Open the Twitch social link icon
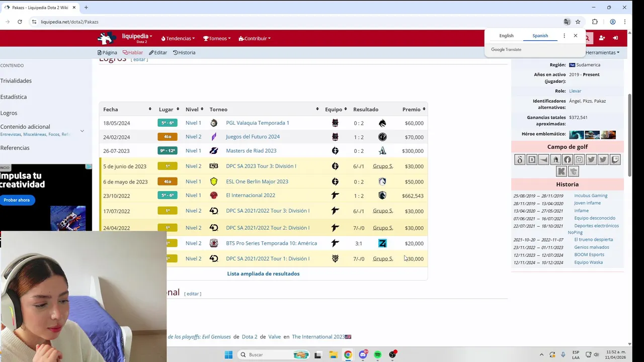644x362 pixels. tap(615, 160)
